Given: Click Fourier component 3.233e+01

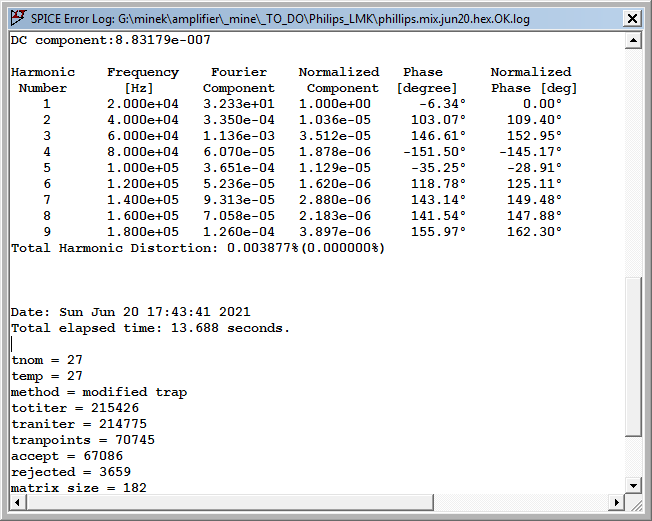Looking at the screenshot, I should click(239, 104).
